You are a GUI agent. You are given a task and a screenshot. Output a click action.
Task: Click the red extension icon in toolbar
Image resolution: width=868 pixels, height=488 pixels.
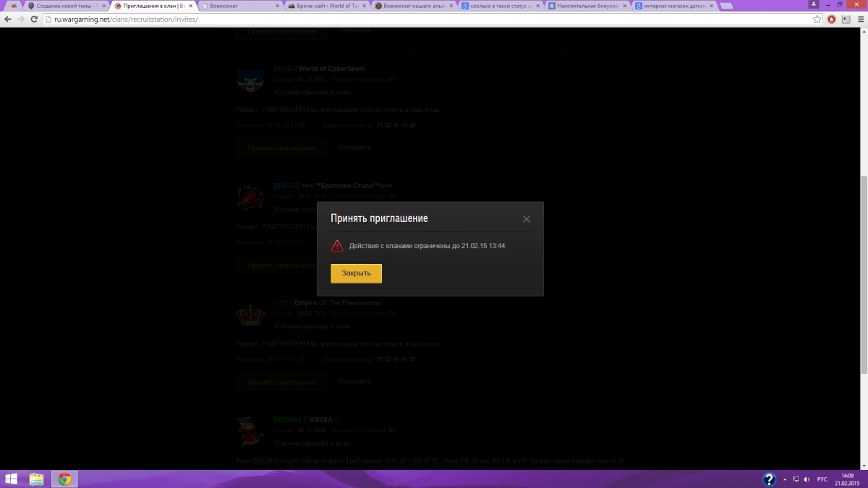pyautogui.click(x=832, y=19)
